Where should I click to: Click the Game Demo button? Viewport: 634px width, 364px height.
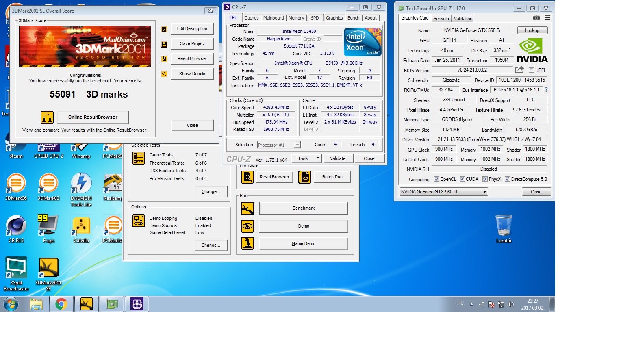304,243
